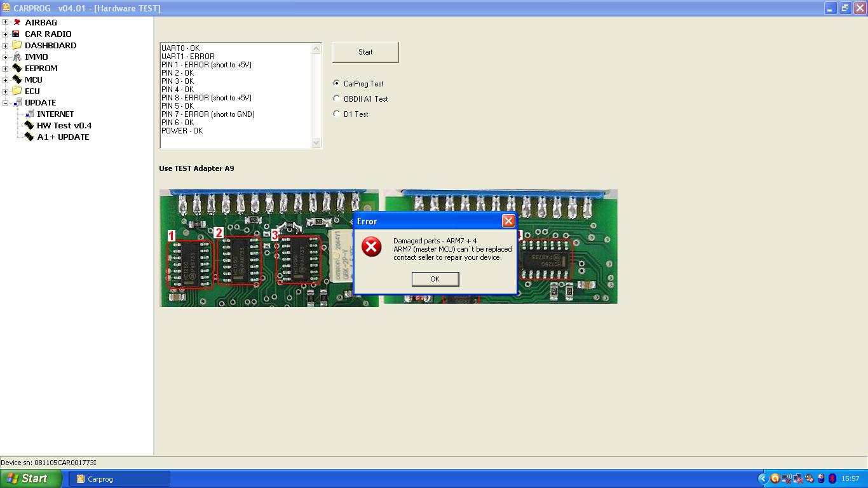Click the ECU folder icon
The image size is (868, 488).
pos(17,91)
